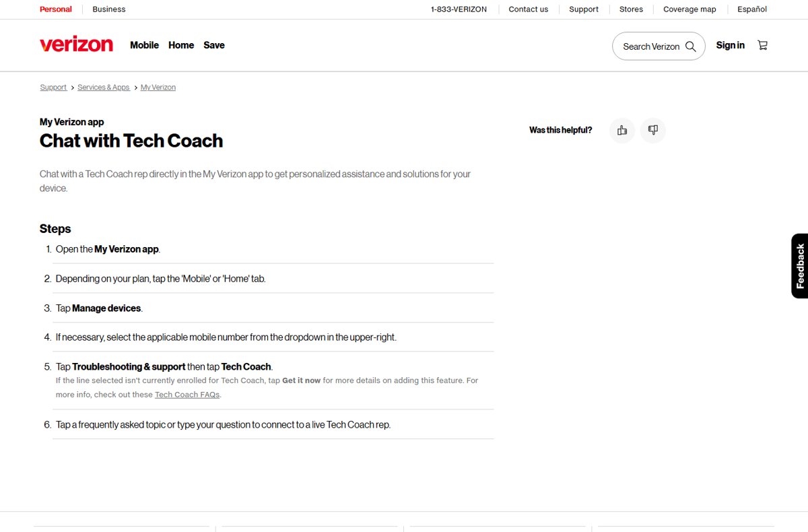Image resolution: width=808 pixels, height=532 pixels.
Task: Click the Search Verizon field
Action: click(x=659, y=46)
